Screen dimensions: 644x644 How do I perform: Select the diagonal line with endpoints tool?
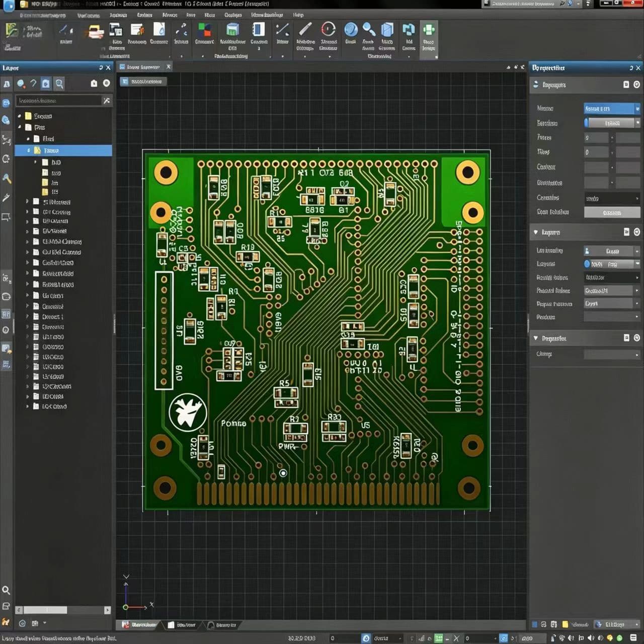tap(282, 30)
